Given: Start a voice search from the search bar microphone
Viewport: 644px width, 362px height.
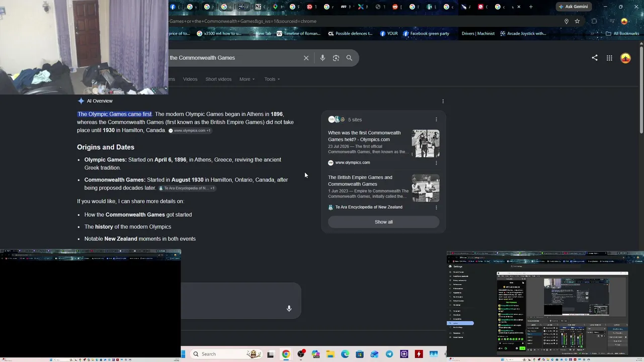Looking at the screenshot, I should 323,58.
